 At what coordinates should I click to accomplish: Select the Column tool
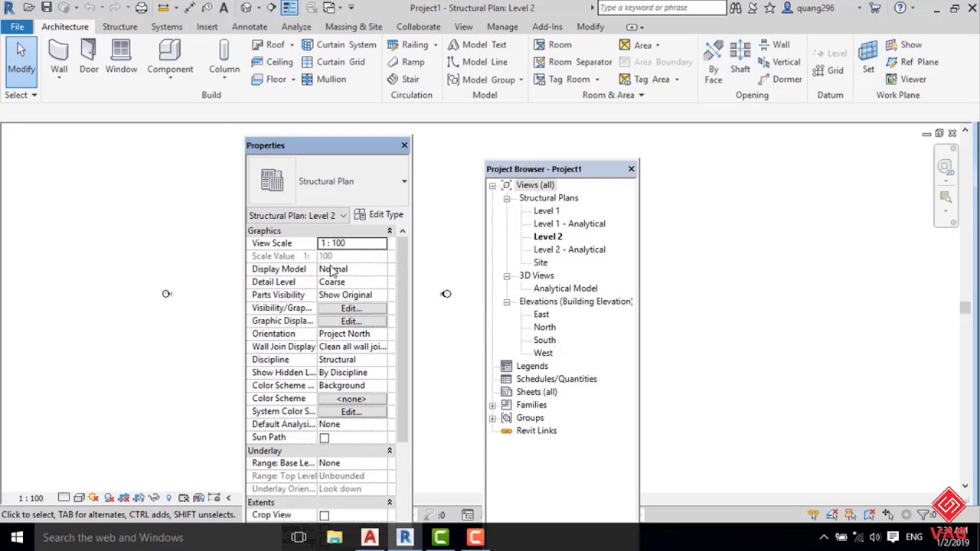pyautogui.click(x=224, y=58)
